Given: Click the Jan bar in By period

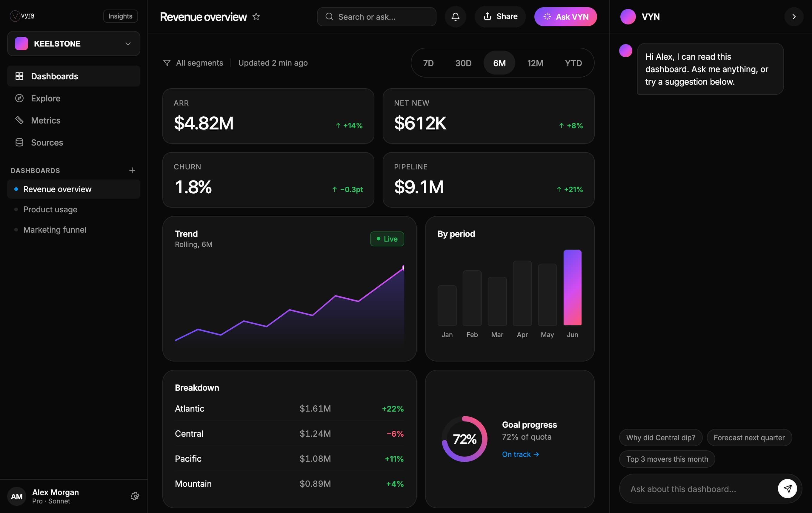Looking at the screenshot, I should [x=447, y=305].
